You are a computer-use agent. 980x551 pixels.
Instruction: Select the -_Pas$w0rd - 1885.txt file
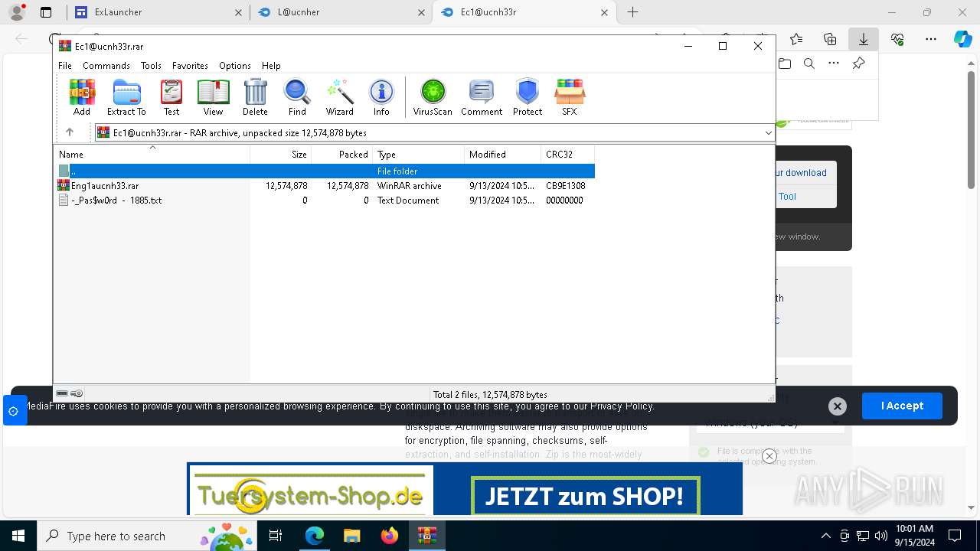[325, 200]
